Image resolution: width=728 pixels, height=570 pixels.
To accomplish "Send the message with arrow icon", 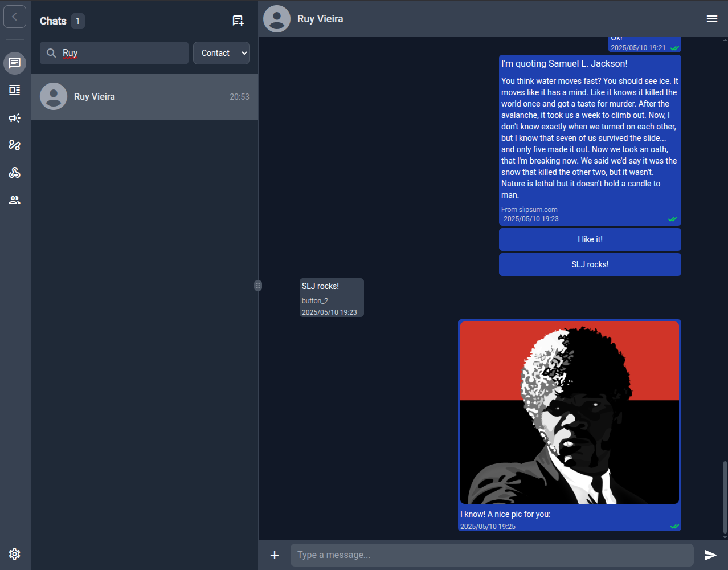I will tap(710, 555).
